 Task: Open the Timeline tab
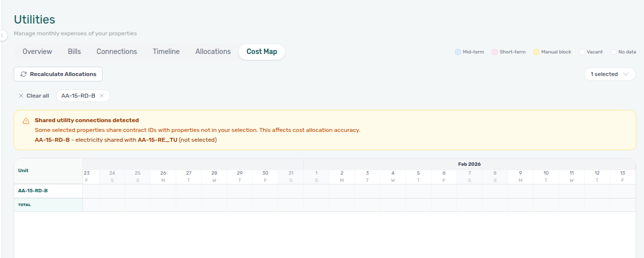166,52
